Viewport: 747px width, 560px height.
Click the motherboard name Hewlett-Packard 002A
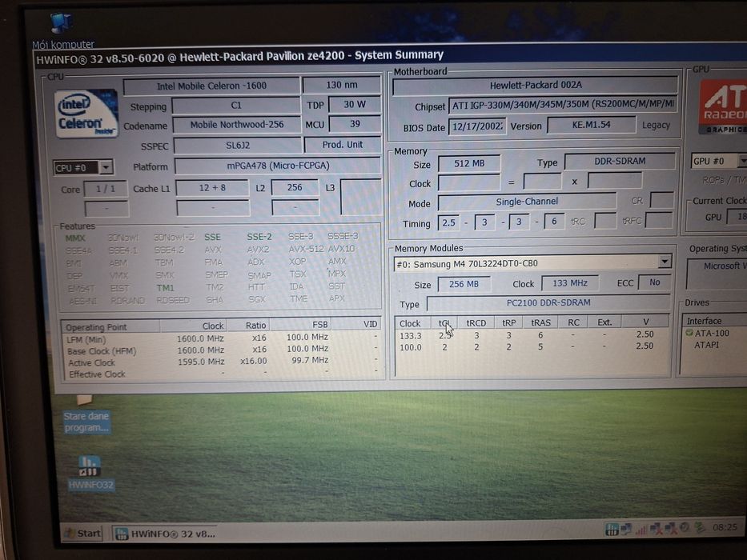pos(535,86)
